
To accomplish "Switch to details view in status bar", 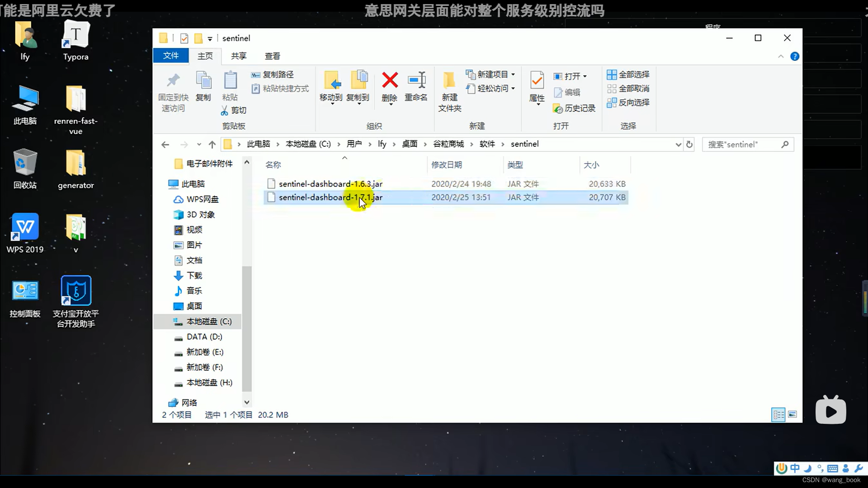I will coord(778,414).
